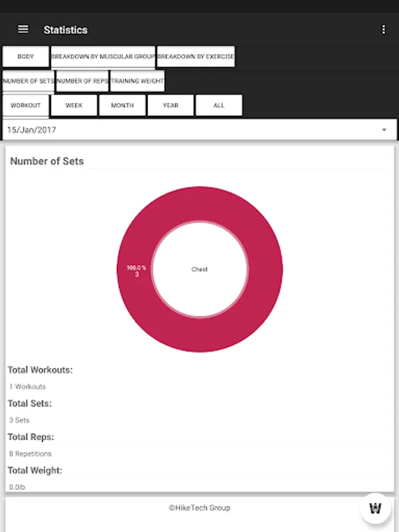
Task: Switch to the Body statistics tab
Action: pyautogui.click(x=25, y=57)
